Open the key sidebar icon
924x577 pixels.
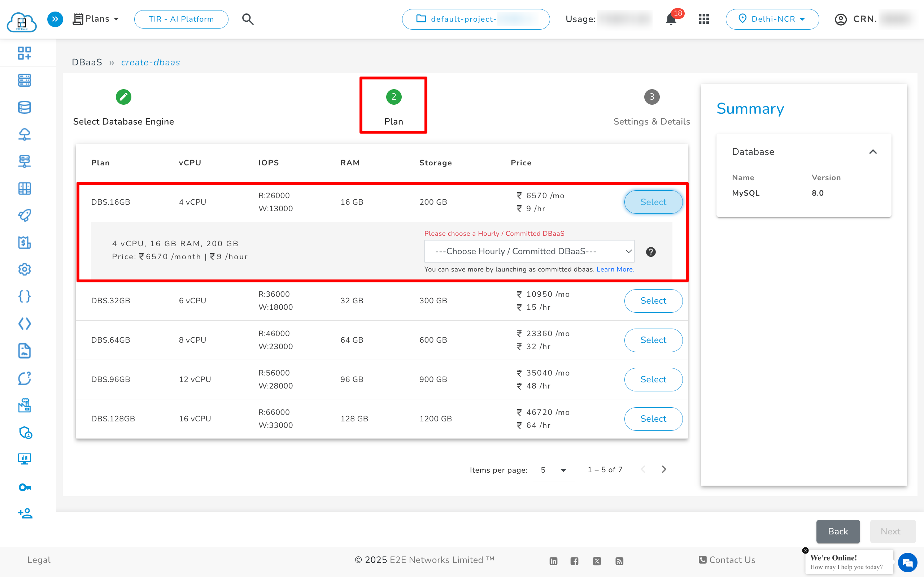point(25,487)
